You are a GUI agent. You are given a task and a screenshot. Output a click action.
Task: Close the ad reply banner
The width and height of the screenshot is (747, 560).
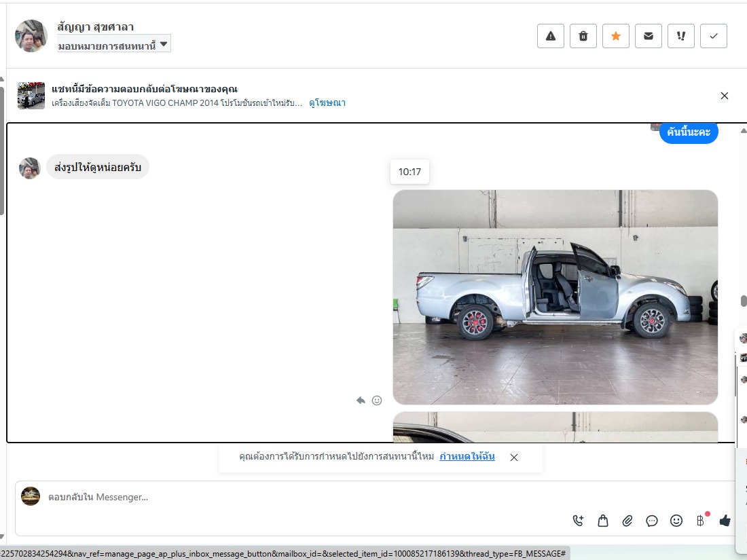pyautogui.click(x=725, y=96)
